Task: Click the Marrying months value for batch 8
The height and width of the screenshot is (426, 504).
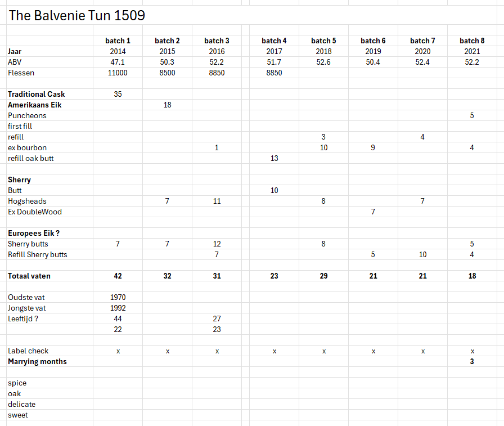Action: coord(472,361)
